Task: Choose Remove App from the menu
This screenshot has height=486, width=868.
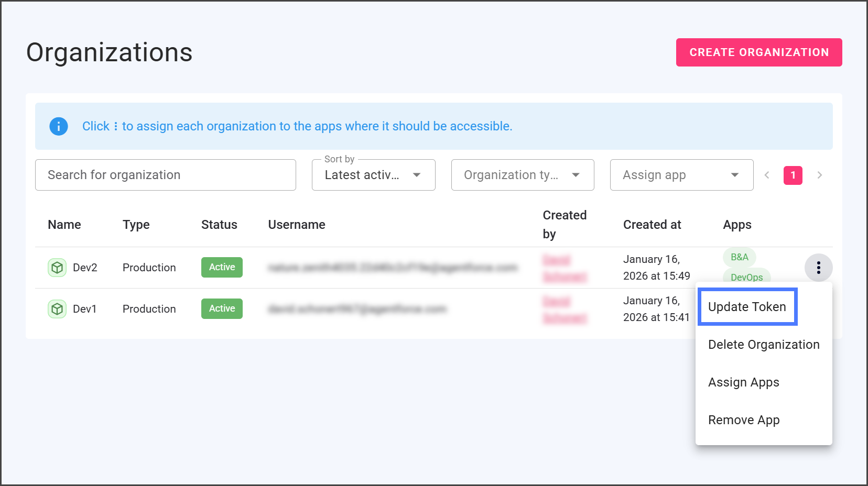Action: pyautogui.click(x=743, y=420)
